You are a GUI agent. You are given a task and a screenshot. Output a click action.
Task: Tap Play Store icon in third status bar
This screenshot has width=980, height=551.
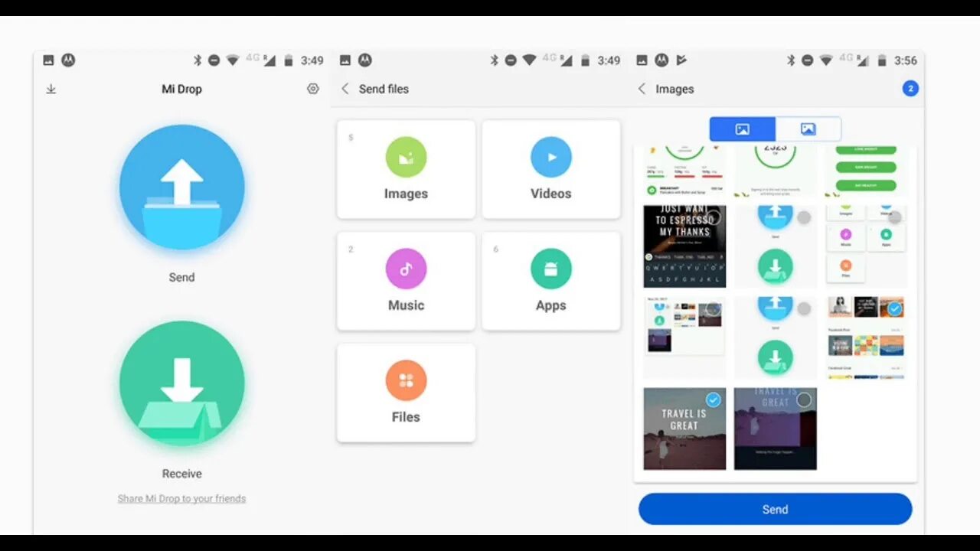click(681, 60)
